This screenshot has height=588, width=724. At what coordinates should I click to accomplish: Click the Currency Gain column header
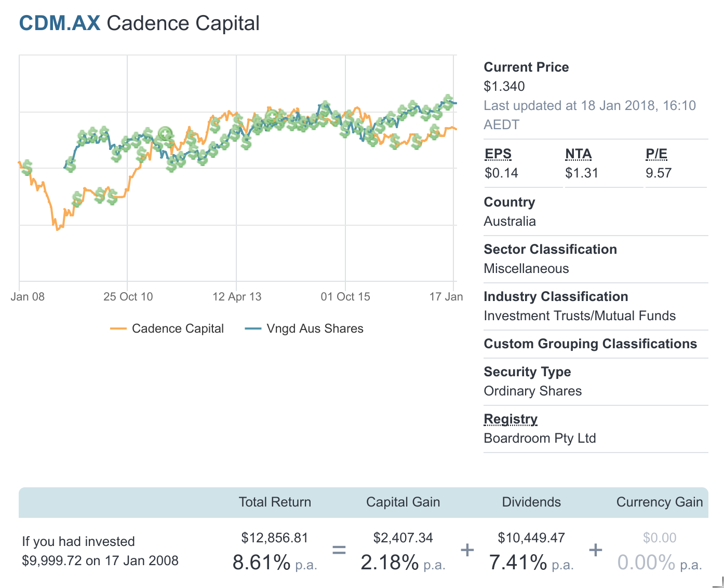[660, 502]
